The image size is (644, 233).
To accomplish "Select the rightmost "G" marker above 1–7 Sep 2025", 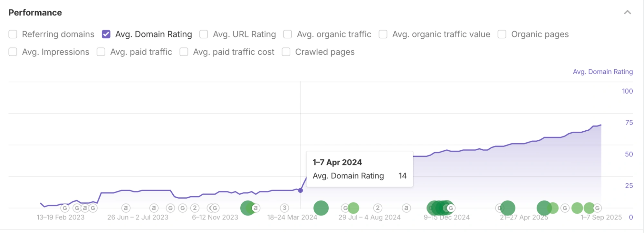I will click(x=597, y=208).
